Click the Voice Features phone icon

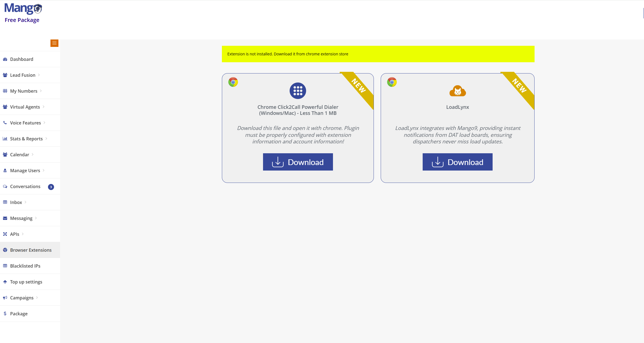click(x=5, y=123)
